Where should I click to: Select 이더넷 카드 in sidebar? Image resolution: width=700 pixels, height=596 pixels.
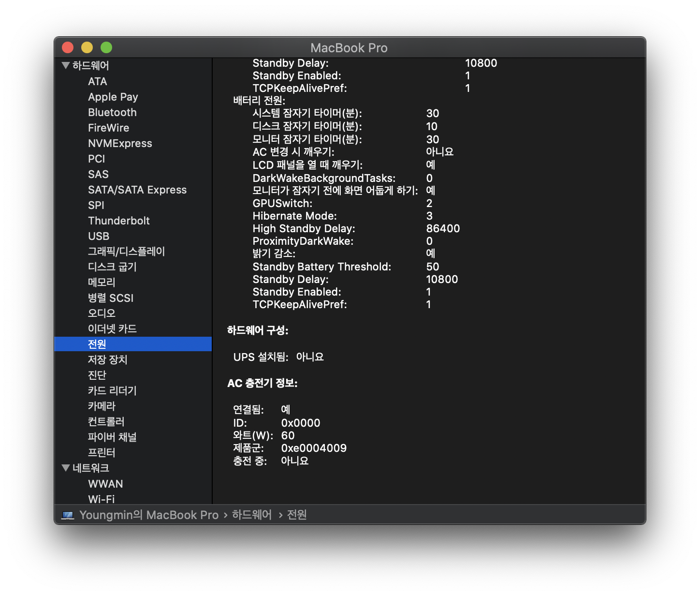tap(113, 329)
